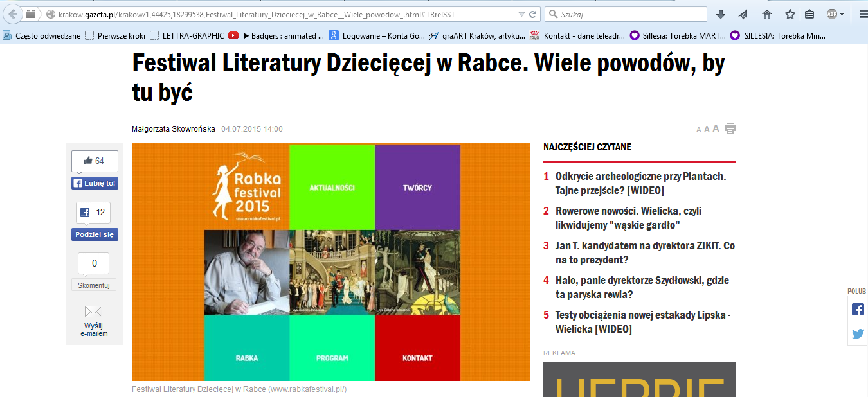The width and height of the screenshot is (868, 397).
Task: Open the SILLESIA: Torebka Miri bookmark
Action: click(x=778, y=36)
